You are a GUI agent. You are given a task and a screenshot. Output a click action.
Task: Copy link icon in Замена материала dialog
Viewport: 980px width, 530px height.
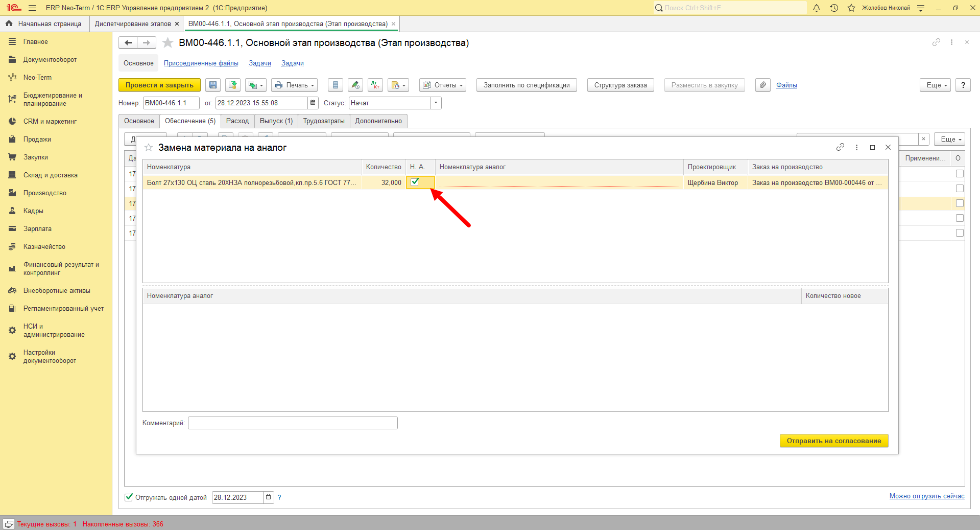(840, 147)
